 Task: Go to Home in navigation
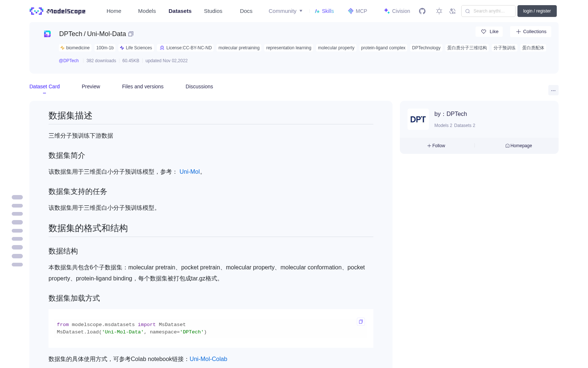point(114,11)
